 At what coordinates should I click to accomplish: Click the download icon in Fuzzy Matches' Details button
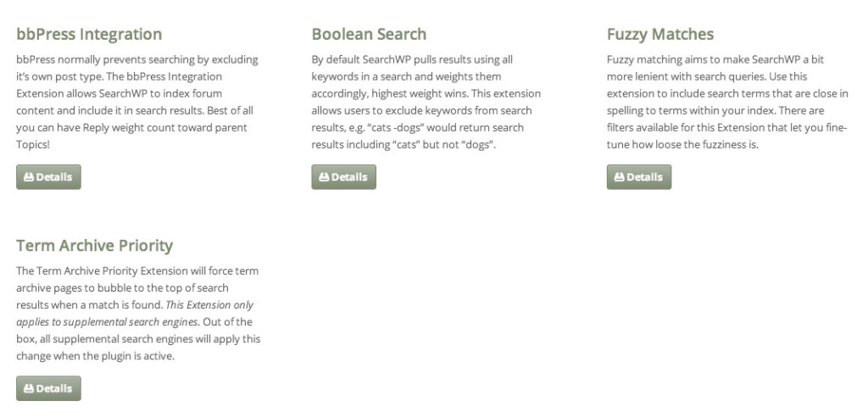pyautogui.click(x=620, y=177)
